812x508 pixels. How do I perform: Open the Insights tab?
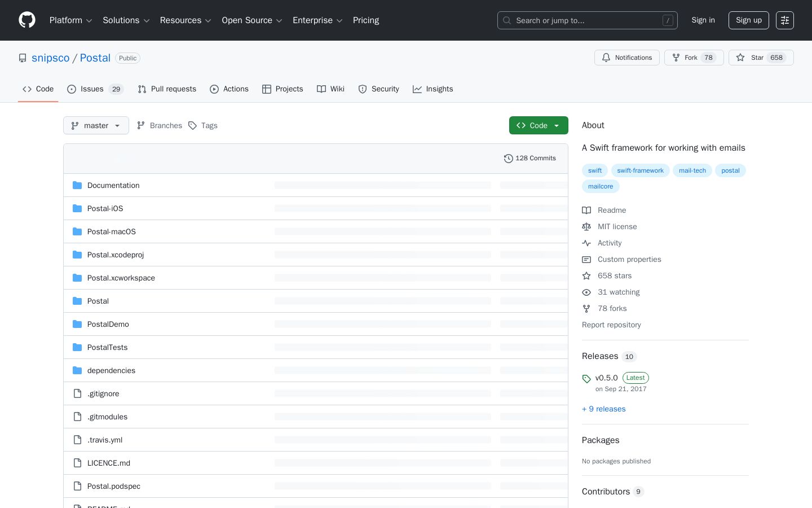pos(433,89)
